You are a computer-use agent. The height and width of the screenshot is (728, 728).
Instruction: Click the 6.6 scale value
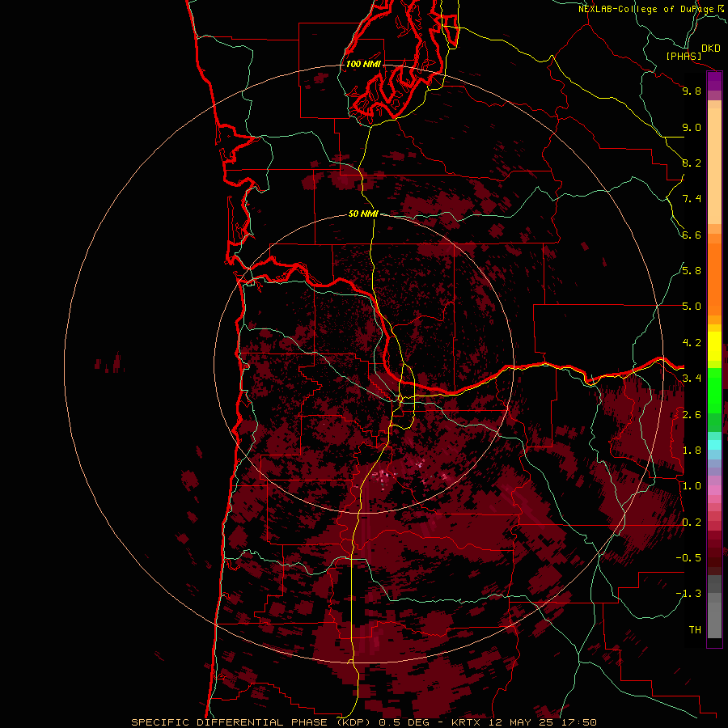pos(692,235)
